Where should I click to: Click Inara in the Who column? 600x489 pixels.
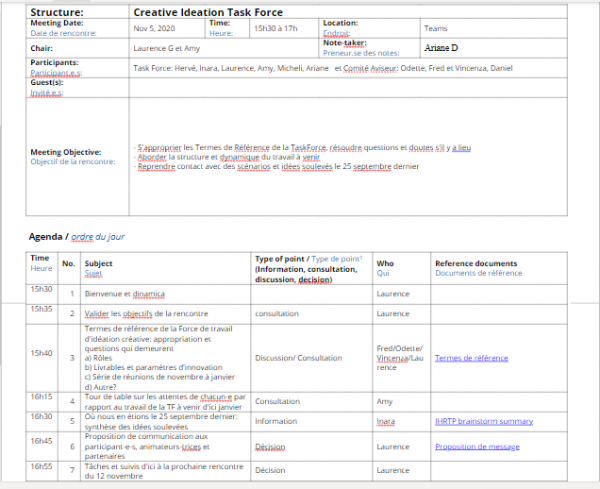point(385,421)
